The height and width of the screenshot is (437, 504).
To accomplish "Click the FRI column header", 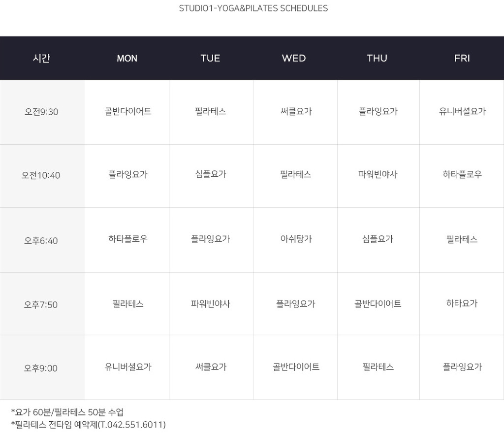I will 462,58.
